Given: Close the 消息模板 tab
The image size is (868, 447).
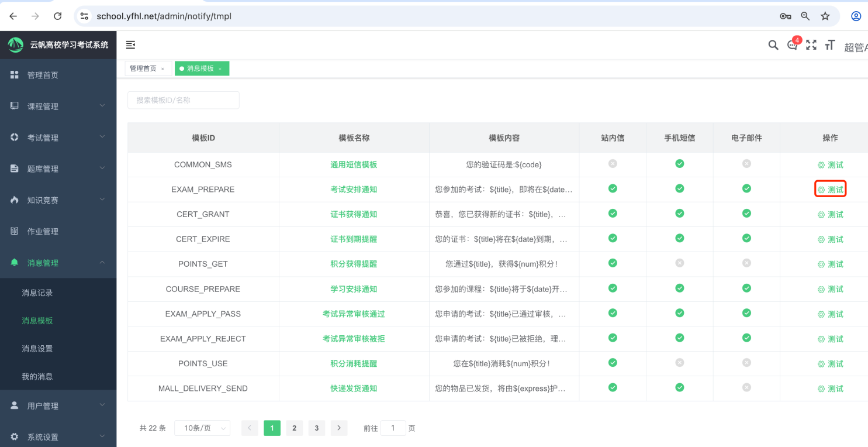Looking at the screenshot, I should pyautogui.click(x=220, y=69).
